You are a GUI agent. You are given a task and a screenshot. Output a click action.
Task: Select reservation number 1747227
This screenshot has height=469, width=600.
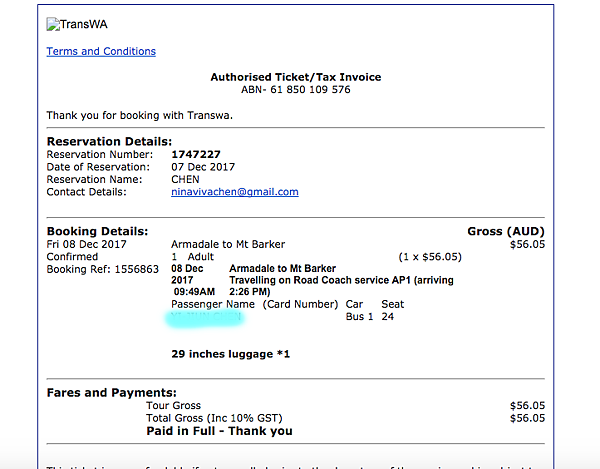pyautogui.click(x=196, y=154)
